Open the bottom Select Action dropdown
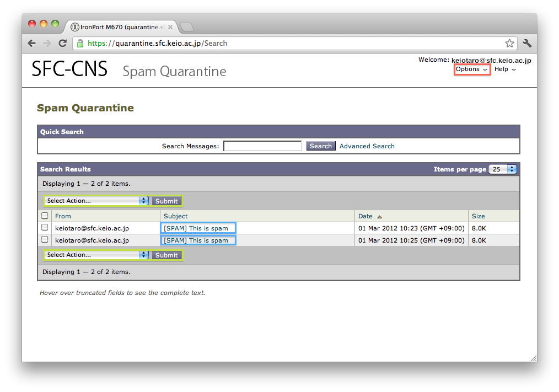The width and height of the screenshot is (559, 392). [x=96, y=255]
